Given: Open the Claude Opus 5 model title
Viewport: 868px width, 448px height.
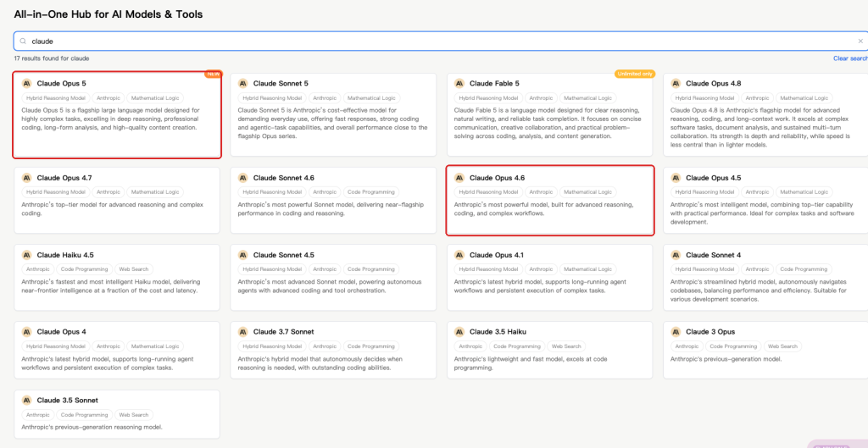Looking at the screenshot, I should pyautogui.click(x=61, y=84).
